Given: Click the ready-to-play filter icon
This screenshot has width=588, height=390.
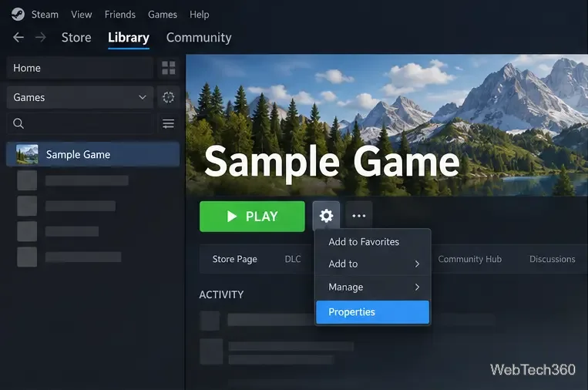Looking at the screenshot, I should point(168,97).
